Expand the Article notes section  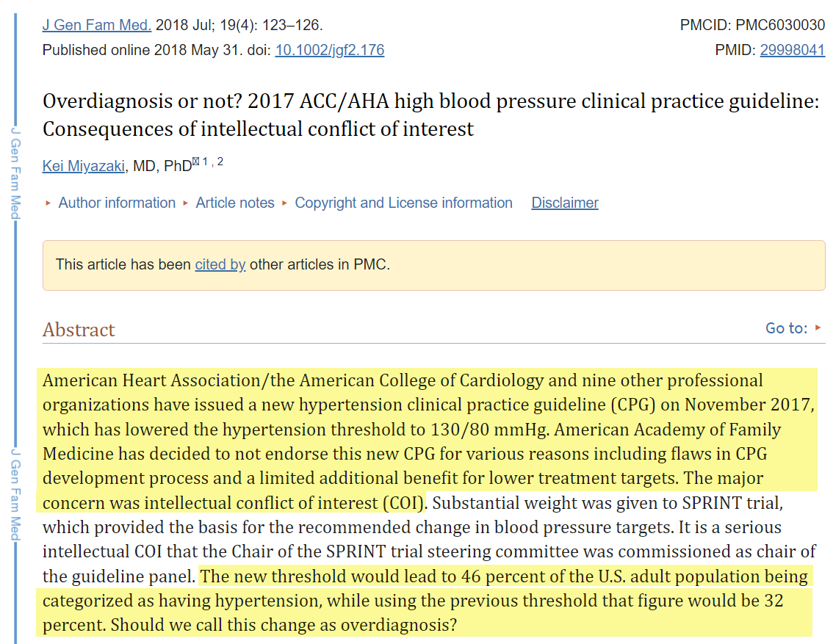tap(235, 203)
